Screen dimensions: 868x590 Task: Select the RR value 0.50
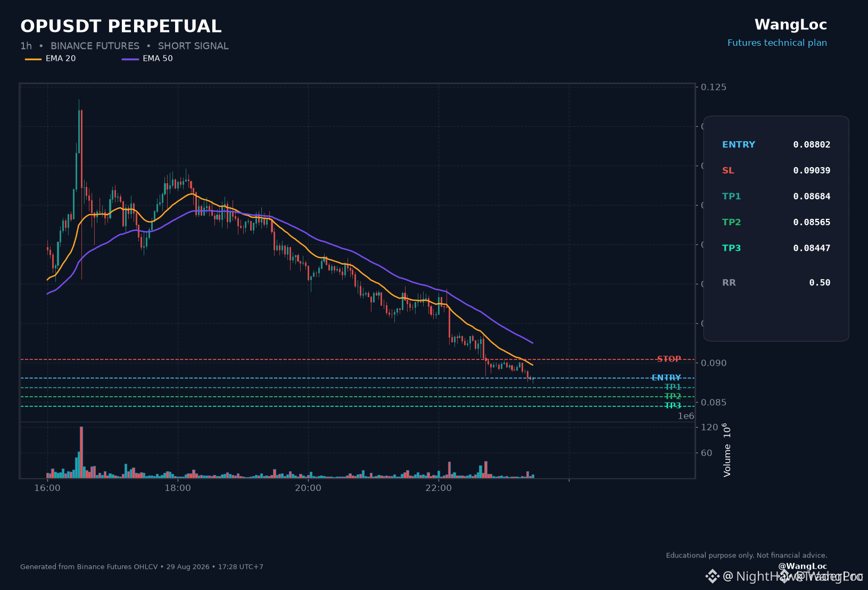click(820, 283)
